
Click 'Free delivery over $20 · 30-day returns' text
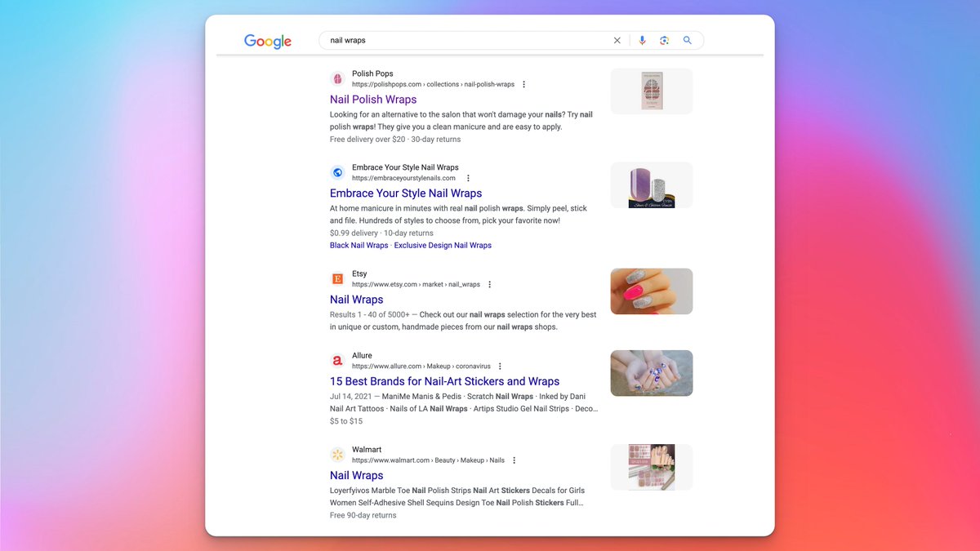coord(395,140)
